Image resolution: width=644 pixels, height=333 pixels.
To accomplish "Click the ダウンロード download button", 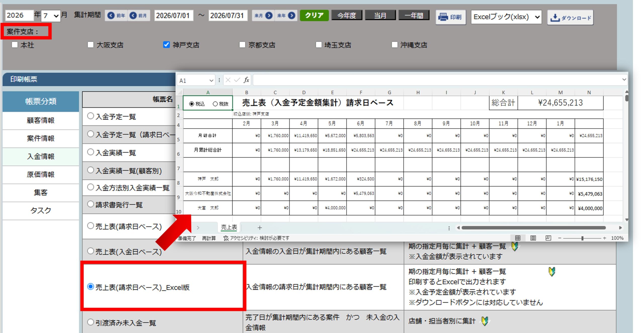I will coord(570,17).
